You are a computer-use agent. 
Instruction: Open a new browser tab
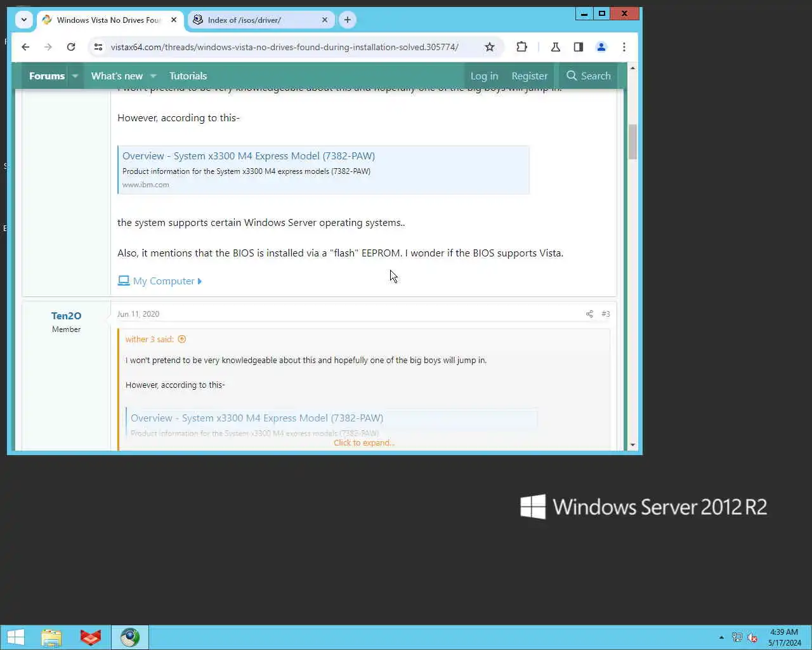348,20
